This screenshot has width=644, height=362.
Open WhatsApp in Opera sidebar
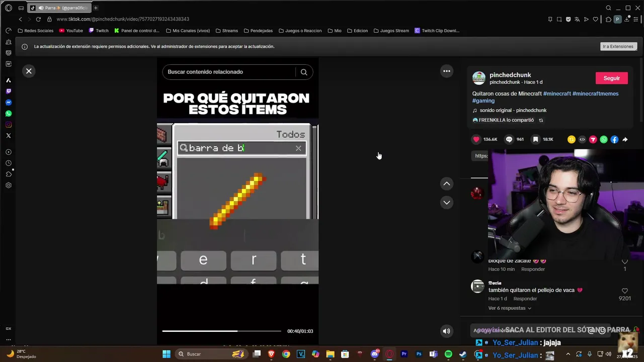pyautogui.click(x=9, y=114)
